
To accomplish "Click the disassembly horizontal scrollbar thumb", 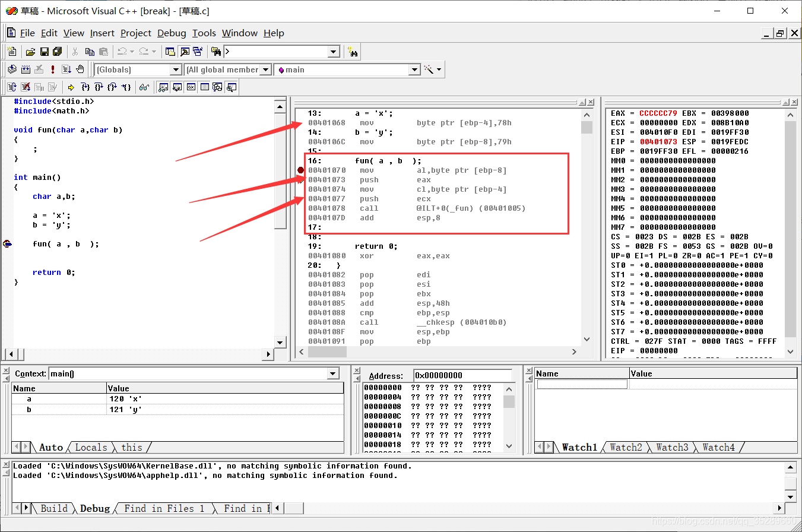I will 328,351.
